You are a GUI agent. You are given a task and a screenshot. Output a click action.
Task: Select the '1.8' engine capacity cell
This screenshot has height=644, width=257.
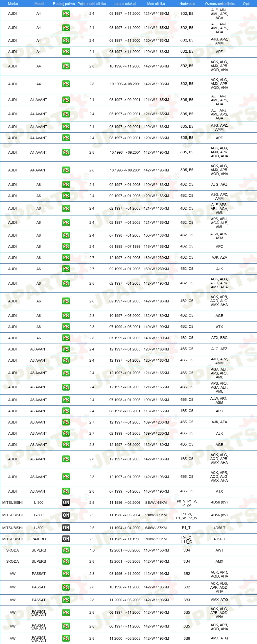(92, 550)
